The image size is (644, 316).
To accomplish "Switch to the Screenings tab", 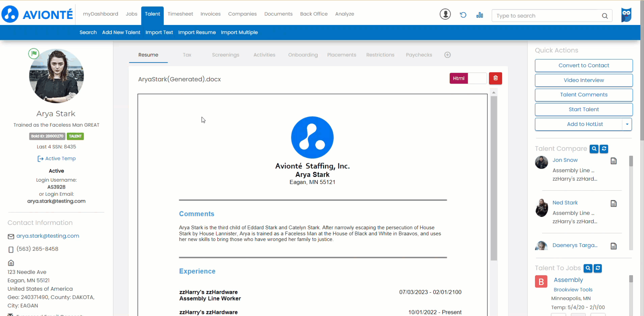I will tap(225, 55).
